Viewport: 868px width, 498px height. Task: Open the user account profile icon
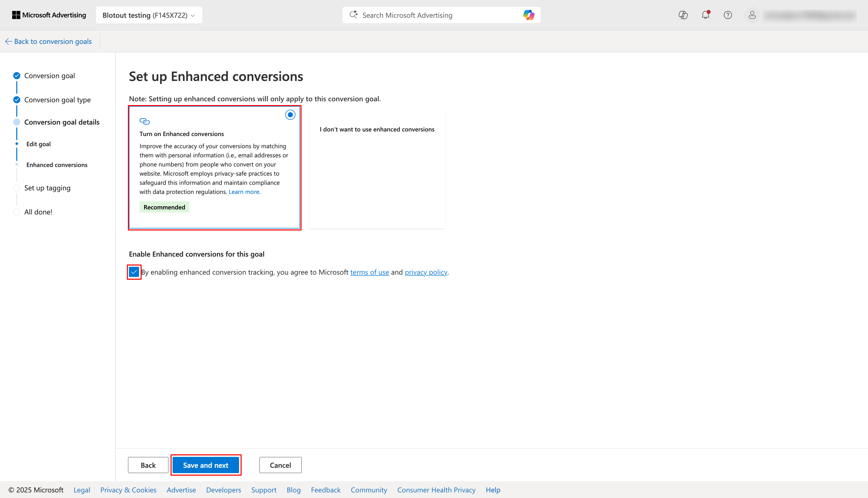[x=752, y=15]
